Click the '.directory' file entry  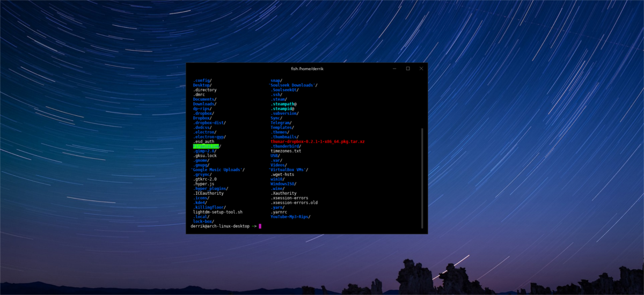[x=205, y=90]
